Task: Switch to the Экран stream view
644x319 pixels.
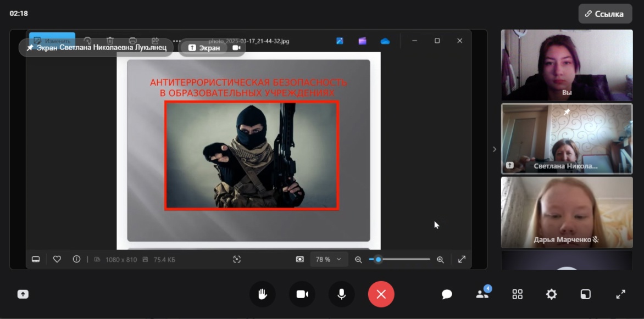Action: pyautogui.click(x=204, y=48)
